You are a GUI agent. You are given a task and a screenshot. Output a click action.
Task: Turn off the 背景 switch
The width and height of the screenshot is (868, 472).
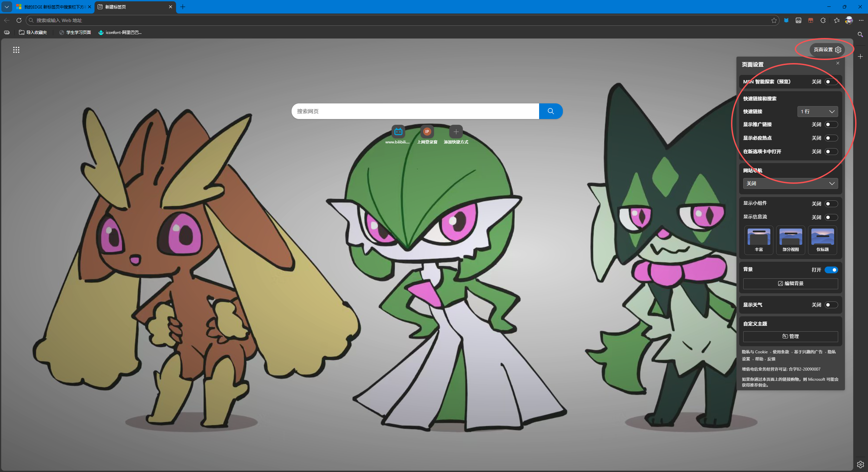pyautogui.click(x=831, y=270)
